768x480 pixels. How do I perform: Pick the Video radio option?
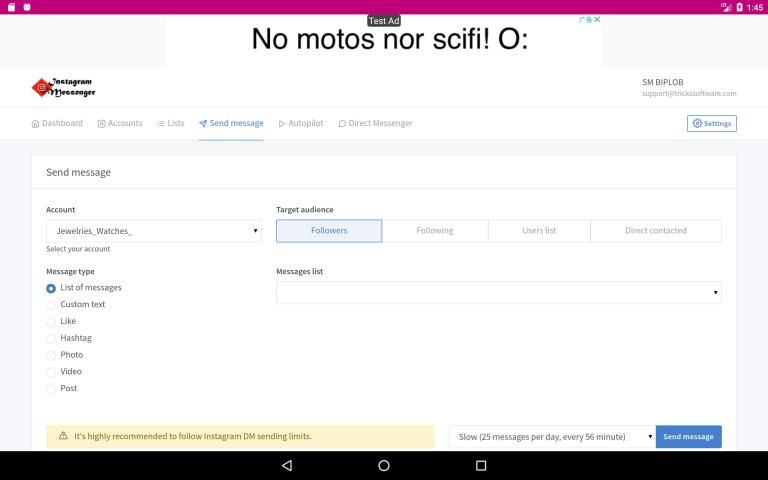pyautogui.click(x=51, y=372)
